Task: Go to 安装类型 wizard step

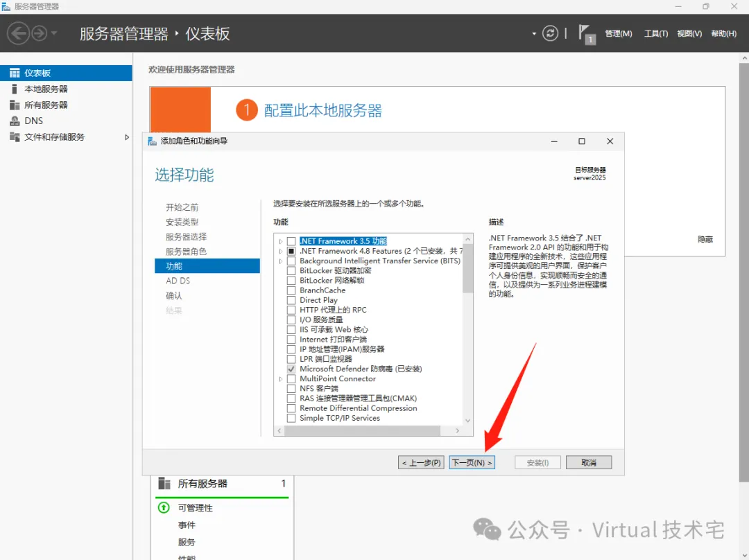Action: pyautogui.click(x=182, y=222)
